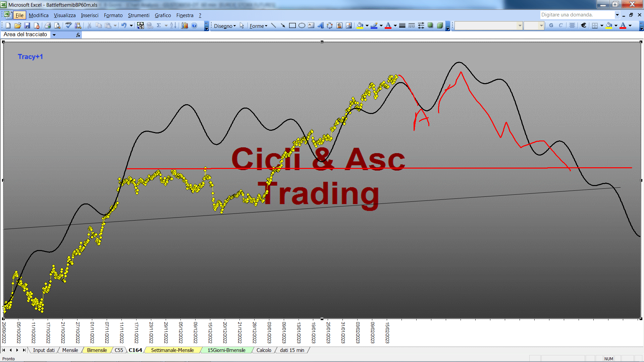The image size is (644, 362).
Task: Click the drawing fill color bucket
Action: [360, 25]
